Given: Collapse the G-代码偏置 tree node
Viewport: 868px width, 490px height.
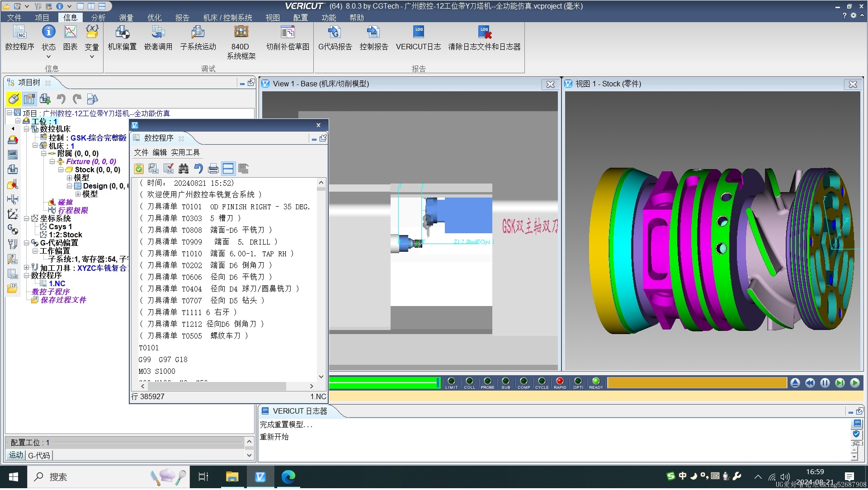Looking at the screenshot, I should (x=26, y=243).
